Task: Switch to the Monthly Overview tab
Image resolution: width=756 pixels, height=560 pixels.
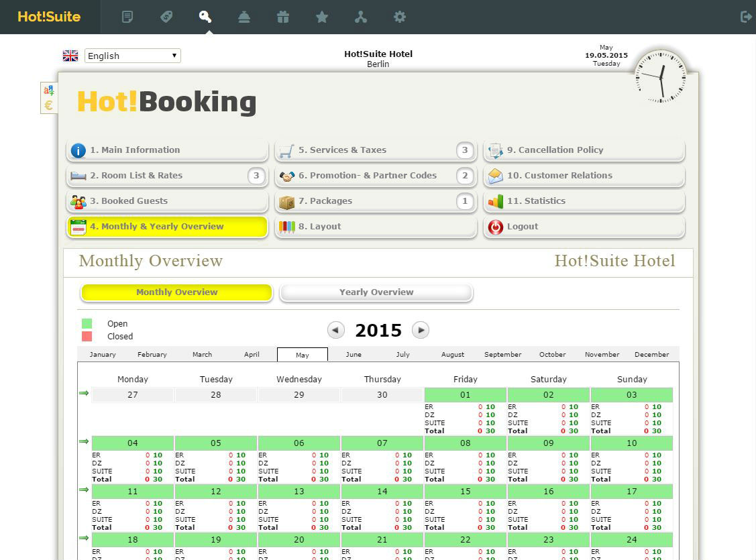Action: [x=177, y=292]
